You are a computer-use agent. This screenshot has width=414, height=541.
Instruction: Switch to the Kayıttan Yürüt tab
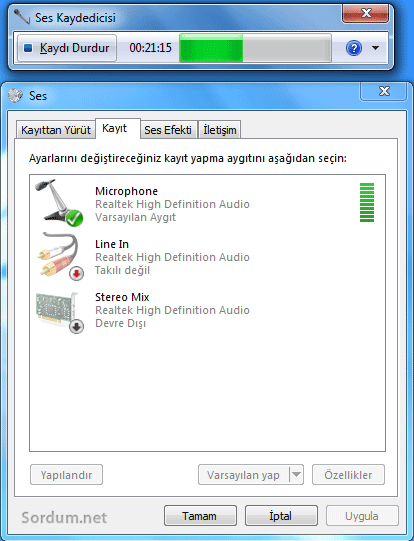click(56, 130)
